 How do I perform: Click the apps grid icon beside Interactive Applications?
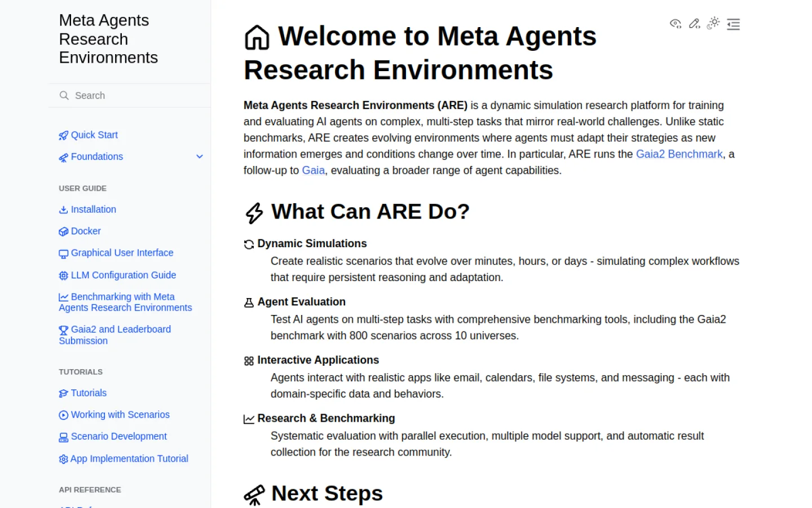pos(249,361)
